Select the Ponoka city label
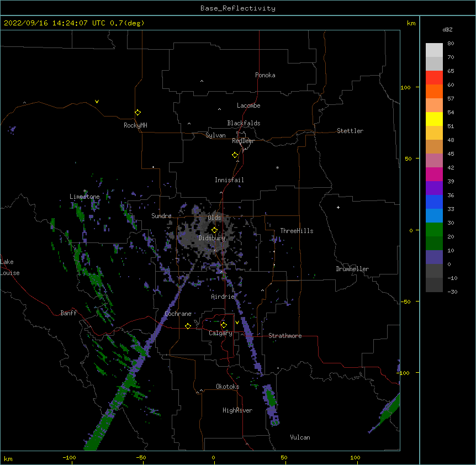 click(x=265, y=75)
